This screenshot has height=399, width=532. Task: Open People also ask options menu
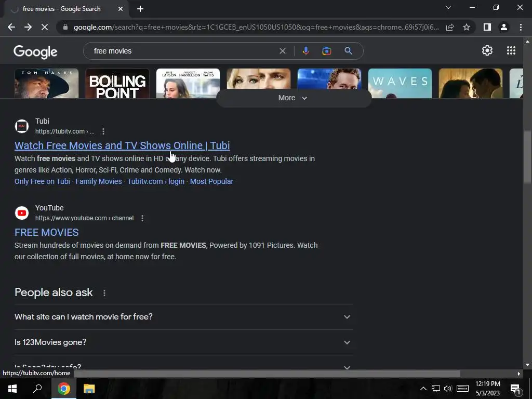click(104, 293)
